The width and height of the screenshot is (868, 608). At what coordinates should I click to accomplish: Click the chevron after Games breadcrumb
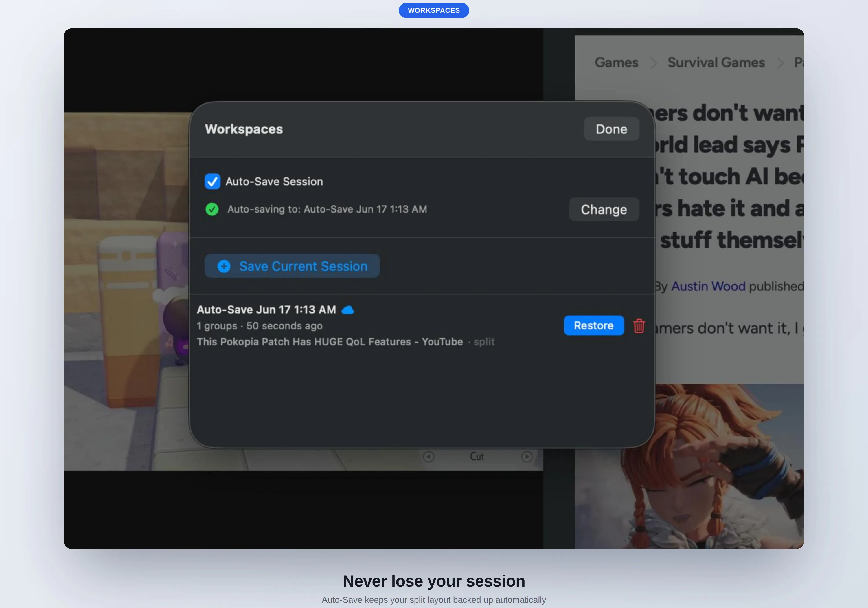653,63
